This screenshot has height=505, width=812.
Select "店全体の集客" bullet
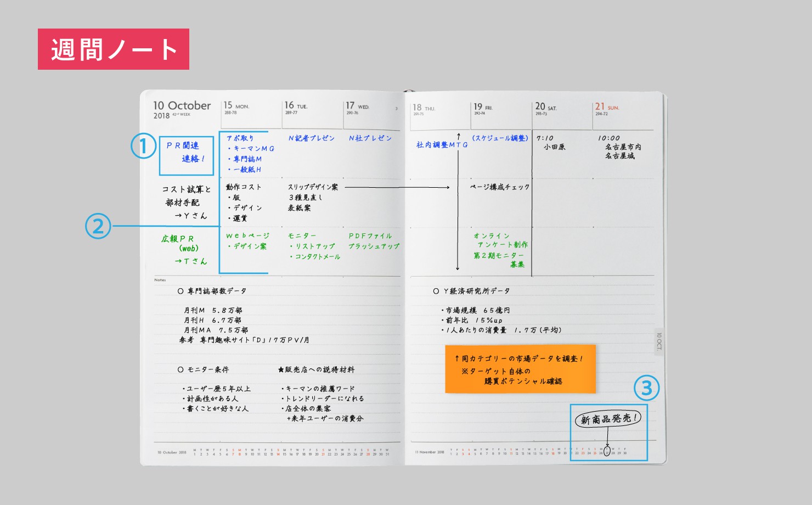click(x=306, y=409)
